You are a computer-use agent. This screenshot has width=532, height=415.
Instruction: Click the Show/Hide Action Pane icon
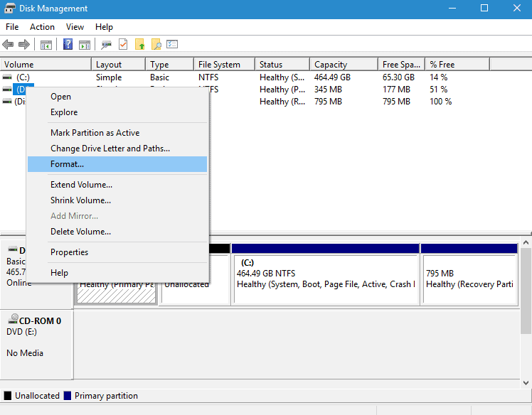click(x=85, y=45)
